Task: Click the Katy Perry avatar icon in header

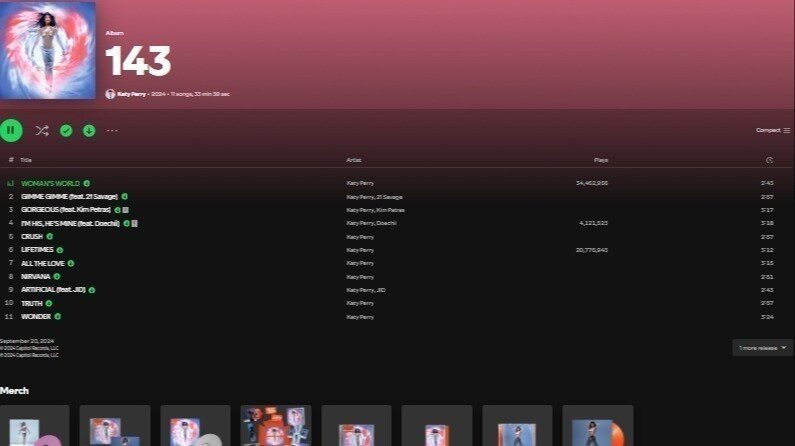Action: 110,94
